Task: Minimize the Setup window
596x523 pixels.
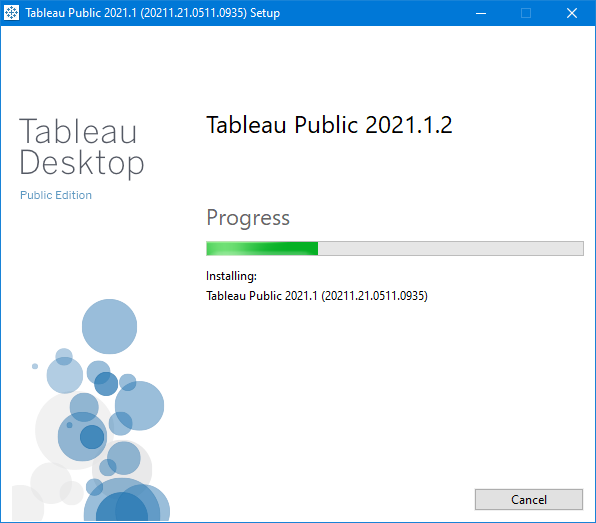Action: (481, 13)
